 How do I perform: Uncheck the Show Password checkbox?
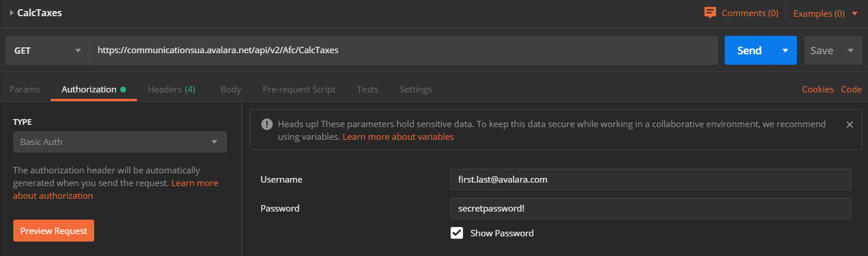point(457,233)
